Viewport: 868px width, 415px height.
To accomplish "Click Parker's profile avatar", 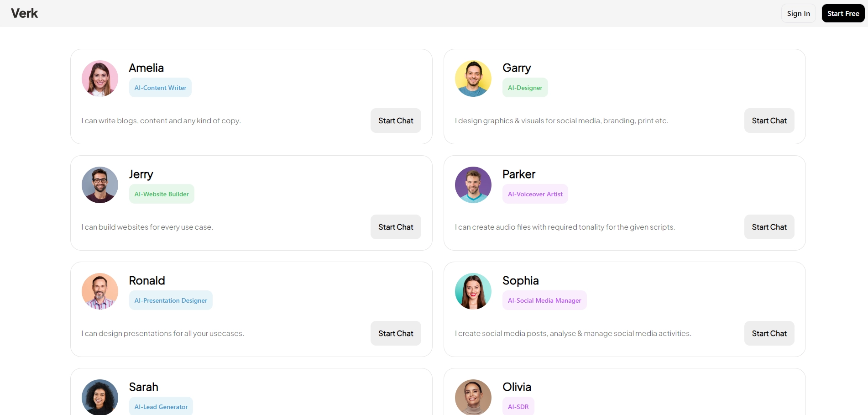I will [473, 185].
